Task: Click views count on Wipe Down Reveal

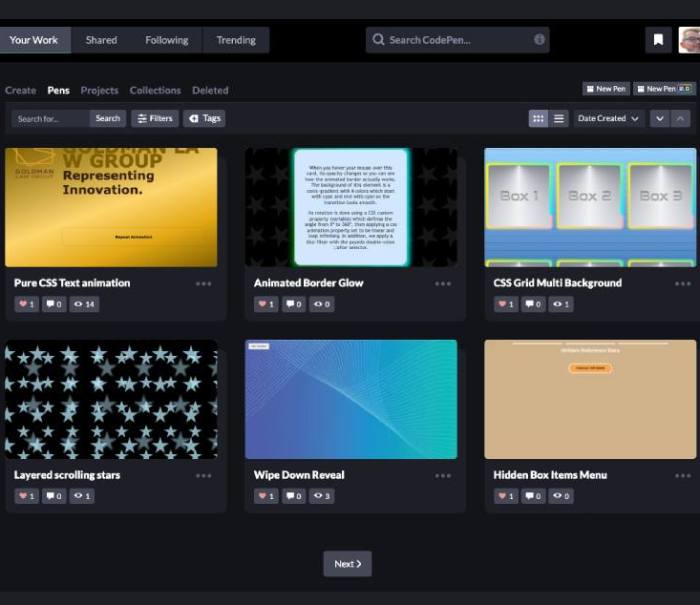Action: pos(322,496)
